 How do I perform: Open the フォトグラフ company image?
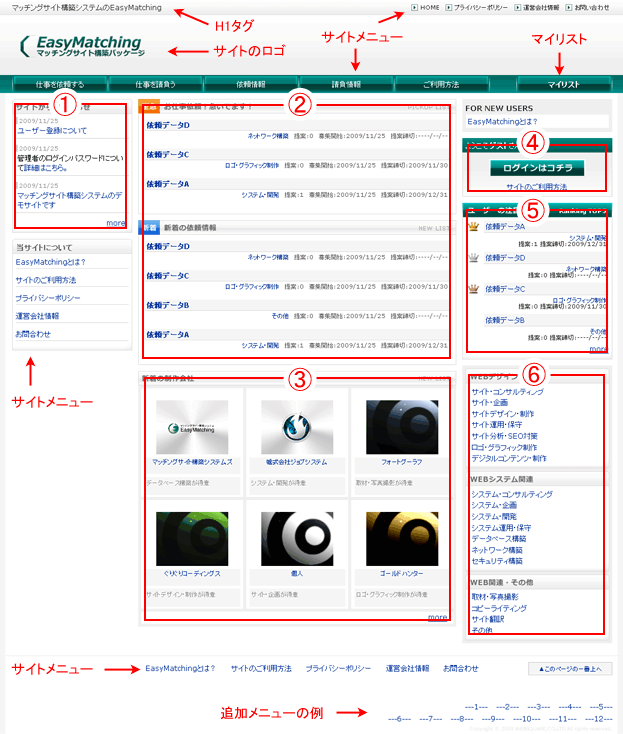(401, 427)
